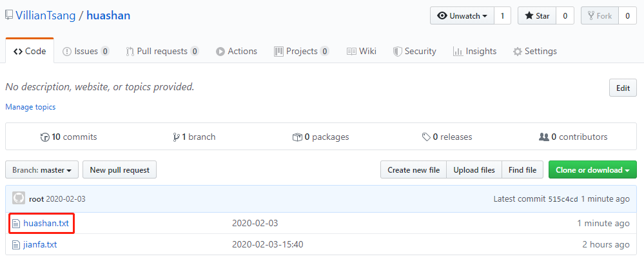Image resolution: width=644 pixels, height=261 pixels.
Task: Star the repository
Action: [x=537, y=16]
